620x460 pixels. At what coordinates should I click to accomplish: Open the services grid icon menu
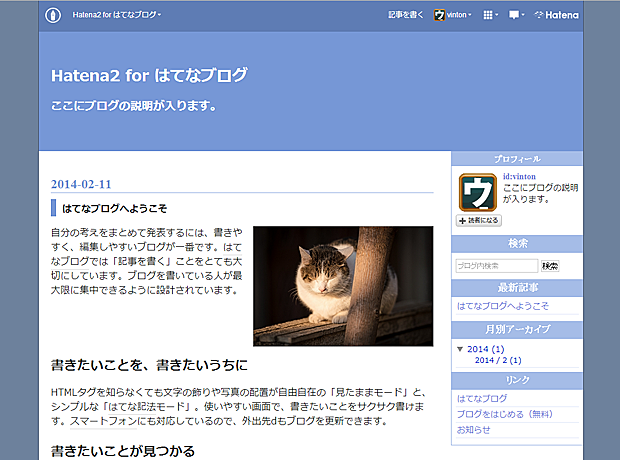click(490, 15)
